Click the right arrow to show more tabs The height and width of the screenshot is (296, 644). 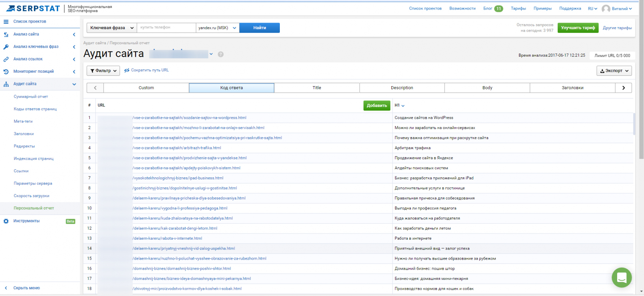(624, 88)
